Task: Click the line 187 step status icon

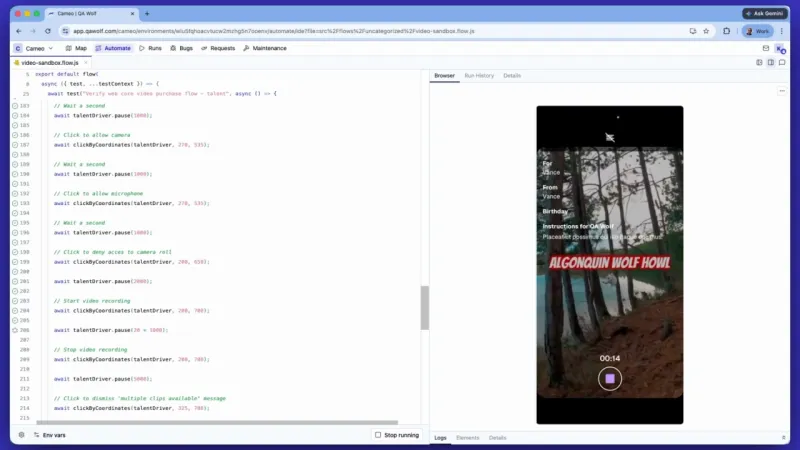Action: (x=15, y=145)
